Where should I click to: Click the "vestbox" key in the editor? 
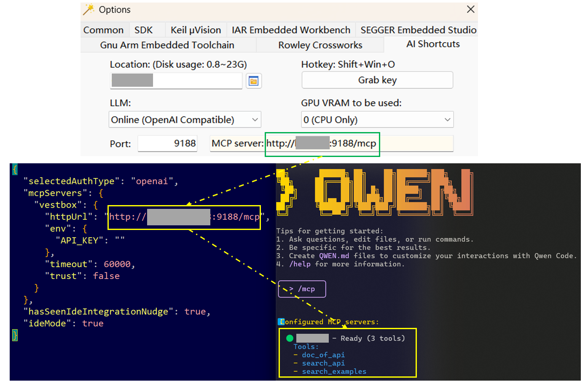(58, 205)
